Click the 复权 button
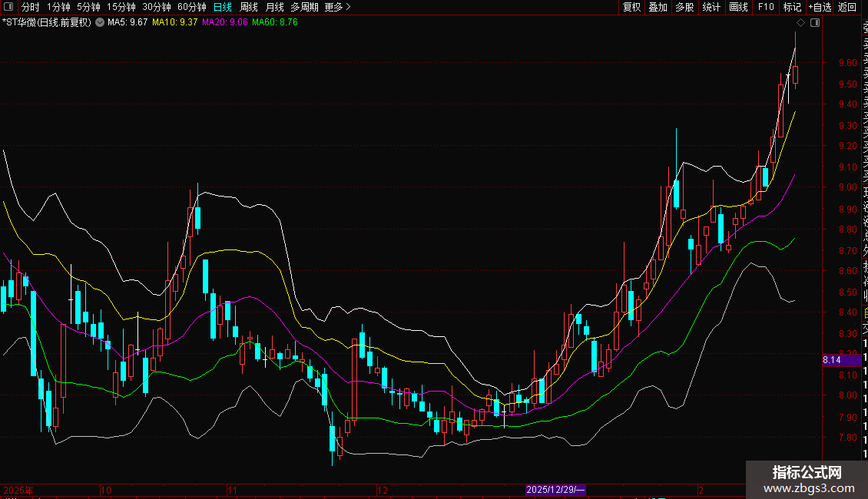The height and width of the screenshot is (499, 868). point(631,7)
